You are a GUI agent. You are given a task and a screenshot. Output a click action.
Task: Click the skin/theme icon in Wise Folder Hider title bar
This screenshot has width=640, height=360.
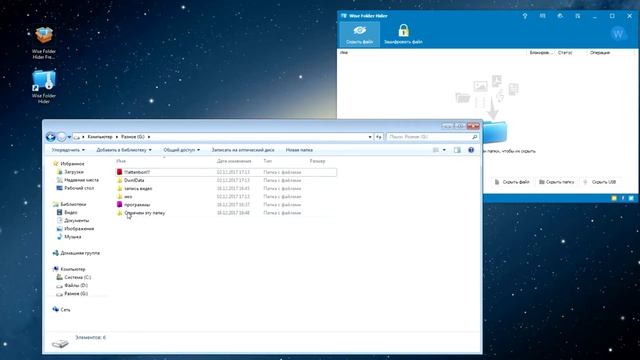[x=560, y=16]
